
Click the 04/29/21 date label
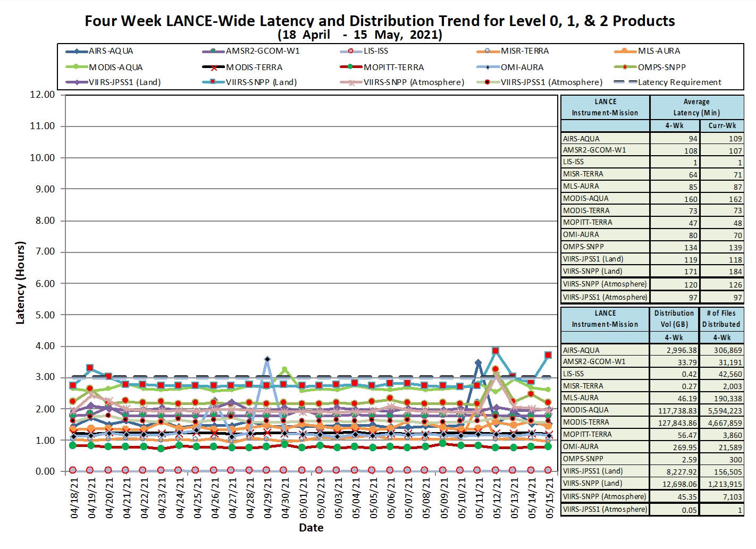click(x=267, y=497)
